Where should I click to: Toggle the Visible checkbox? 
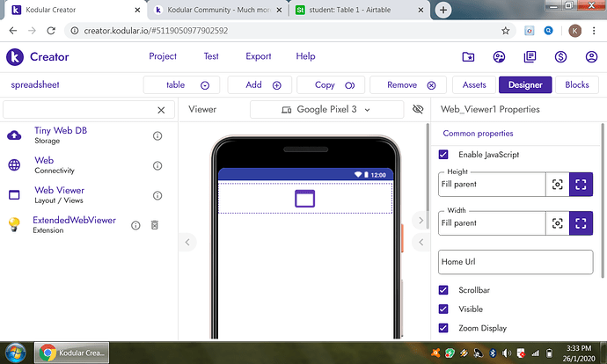pyautogui.click(x=443, y=309)
